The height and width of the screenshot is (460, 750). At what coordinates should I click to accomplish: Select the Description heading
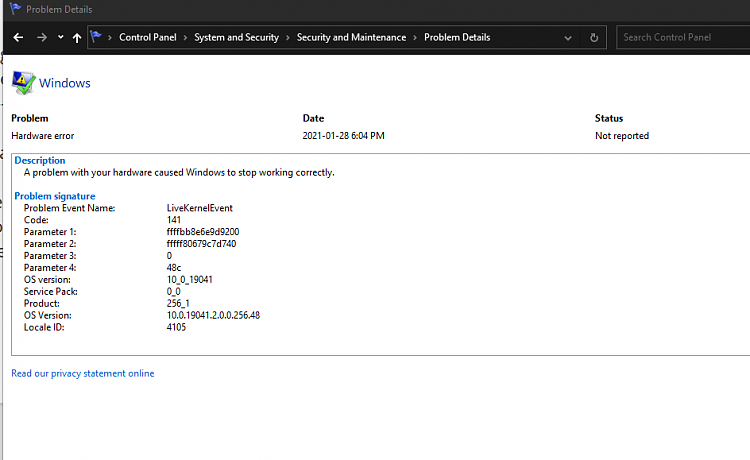click(40, 161)
